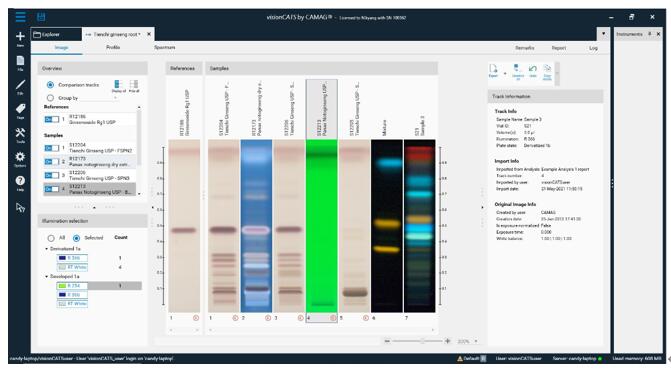The image size is (671, 369).
Task: Select the R 254 illumination swatch
Action: (x=72, y=286)
